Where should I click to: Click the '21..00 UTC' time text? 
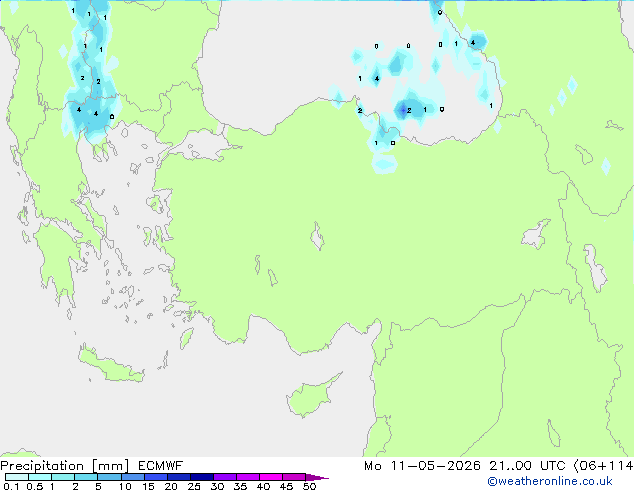(x=527, y=466)
